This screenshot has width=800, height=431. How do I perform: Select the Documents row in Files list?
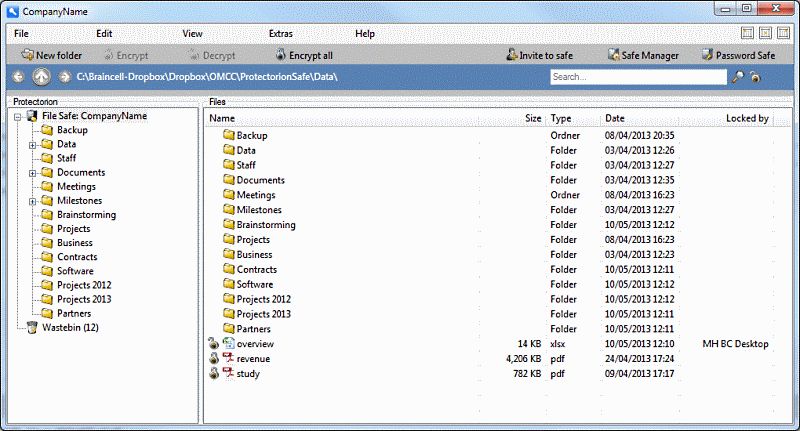[x=497, y=180]
